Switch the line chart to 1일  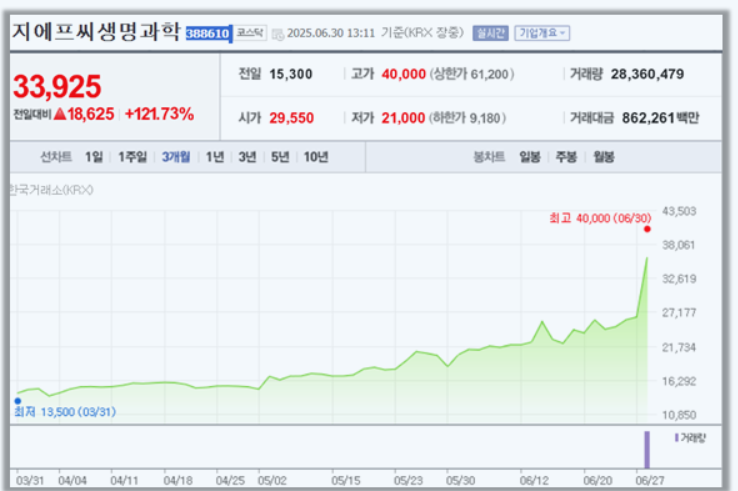[94, 157]
